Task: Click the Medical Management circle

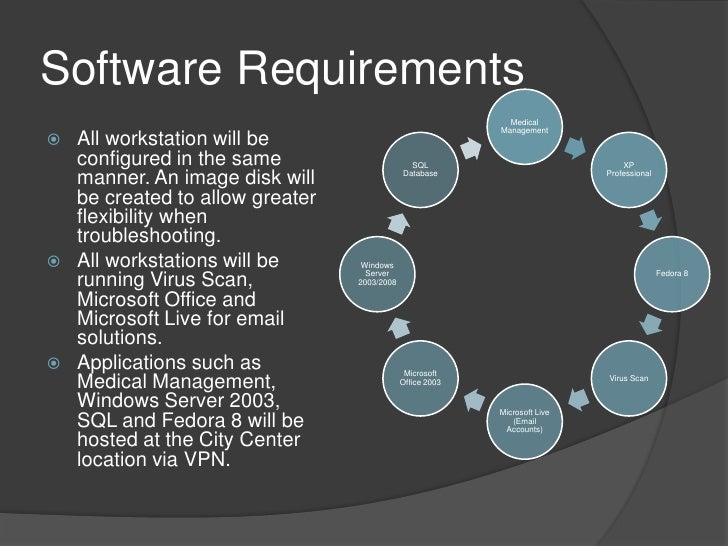Action: [524, 126]
